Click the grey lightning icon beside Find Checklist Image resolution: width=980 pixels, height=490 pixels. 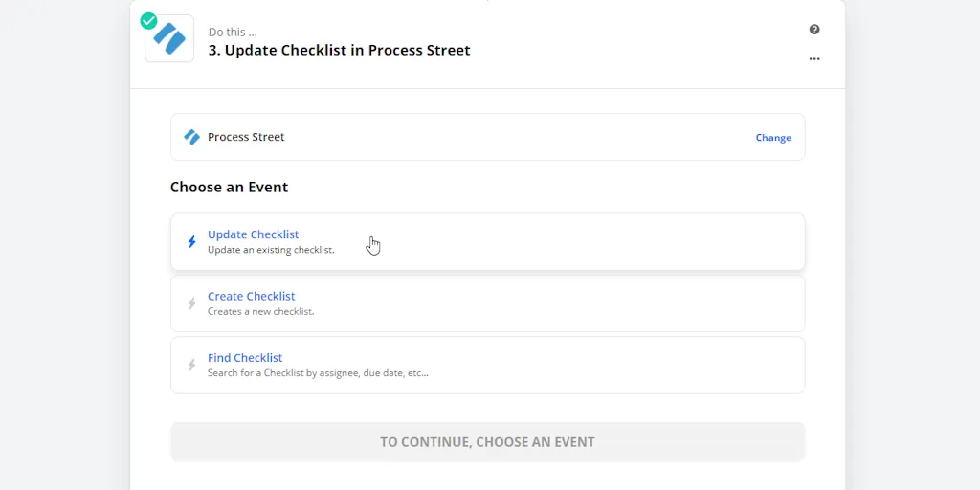[191, 365]
